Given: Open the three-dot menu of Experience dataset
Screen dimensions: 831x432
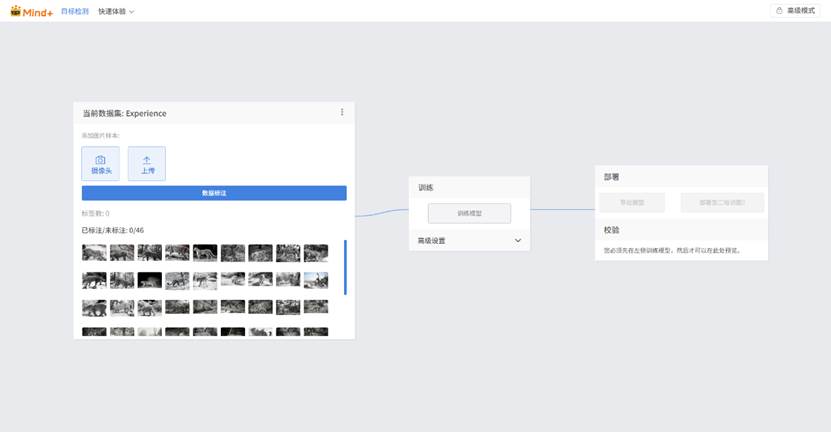Looking at the screenshot, I should pyautogui.click(x=342, y=113).
